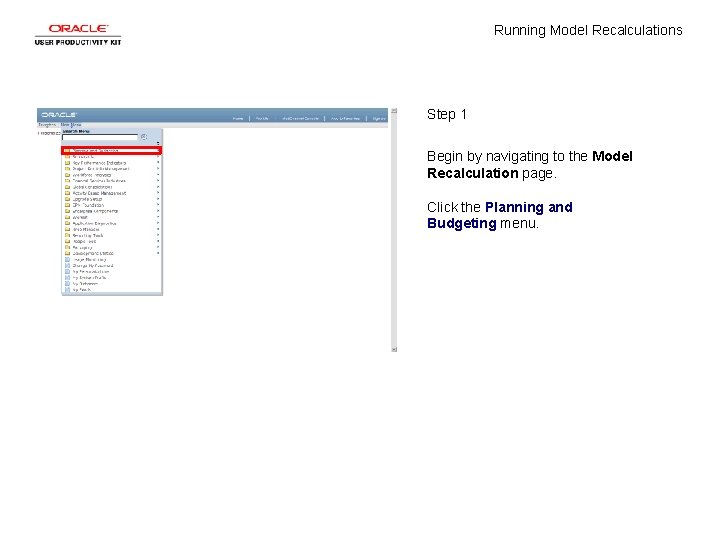Open the Key Performance Indicators folder icon
This screenshot has width=720, height=540.
click(68, 163)
